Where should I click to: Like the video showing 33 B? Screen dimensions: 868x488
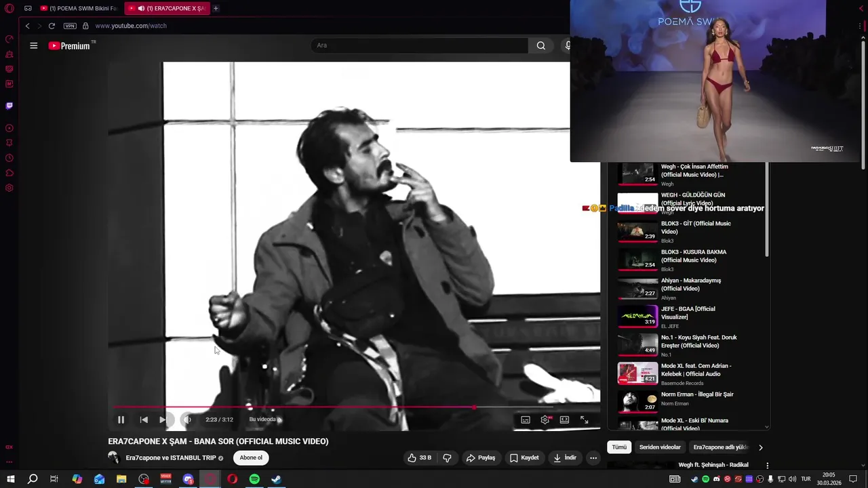coord(419,458)
